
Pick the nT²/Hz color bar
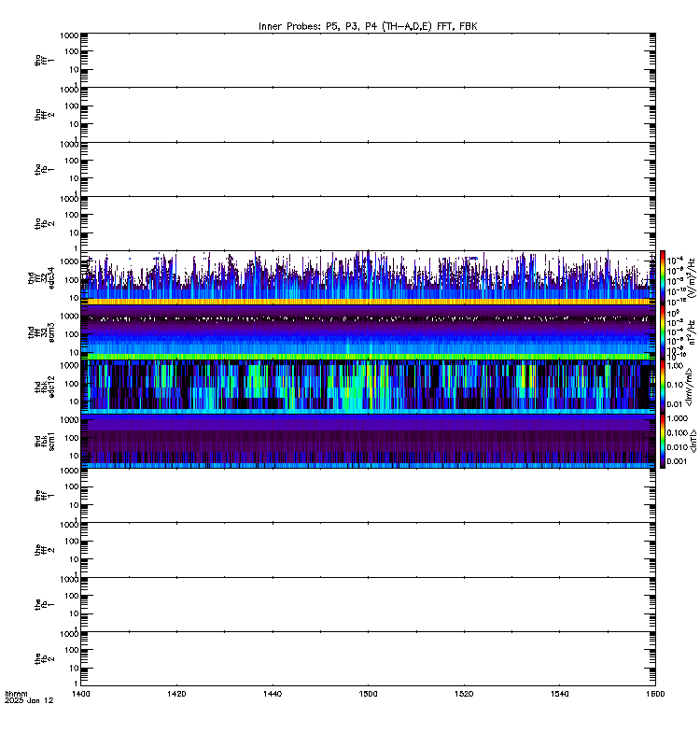[x=663, y=332]
